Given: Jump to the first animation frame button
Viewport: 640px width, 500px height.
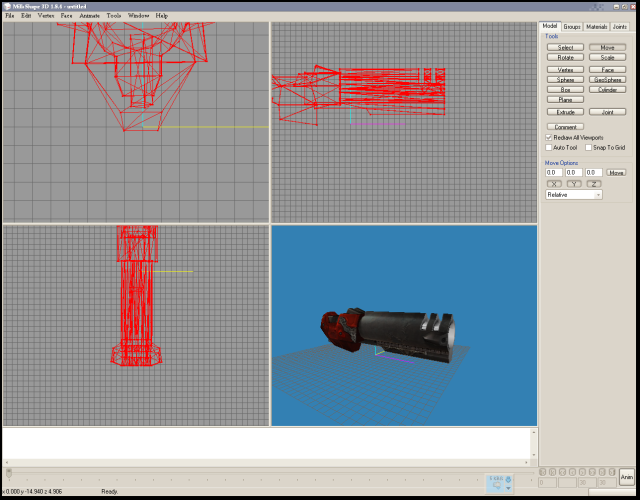Looking at the screenshot, I should tap(542, 472).
